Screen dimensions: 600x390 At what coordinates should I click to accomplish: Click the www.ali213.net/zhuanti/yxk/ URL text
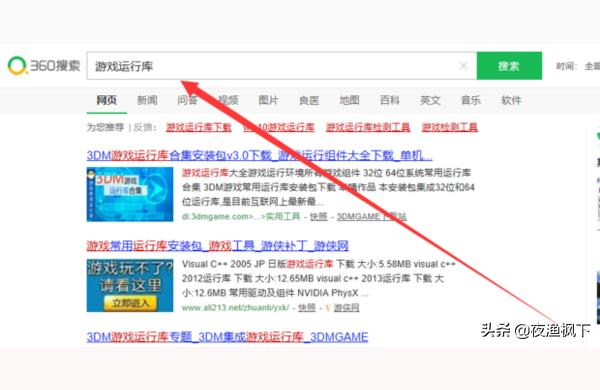[235, 307]
